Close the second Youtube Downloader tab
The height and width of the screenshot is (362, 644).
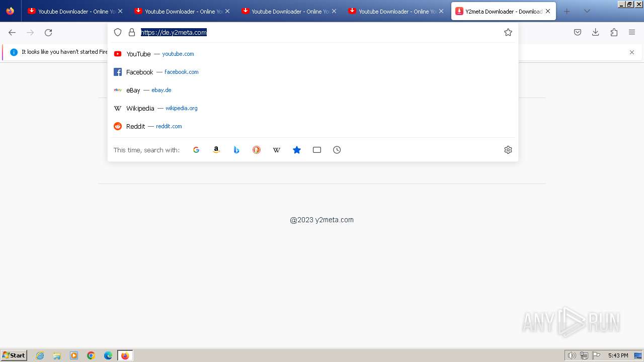[x=227, y=11]
